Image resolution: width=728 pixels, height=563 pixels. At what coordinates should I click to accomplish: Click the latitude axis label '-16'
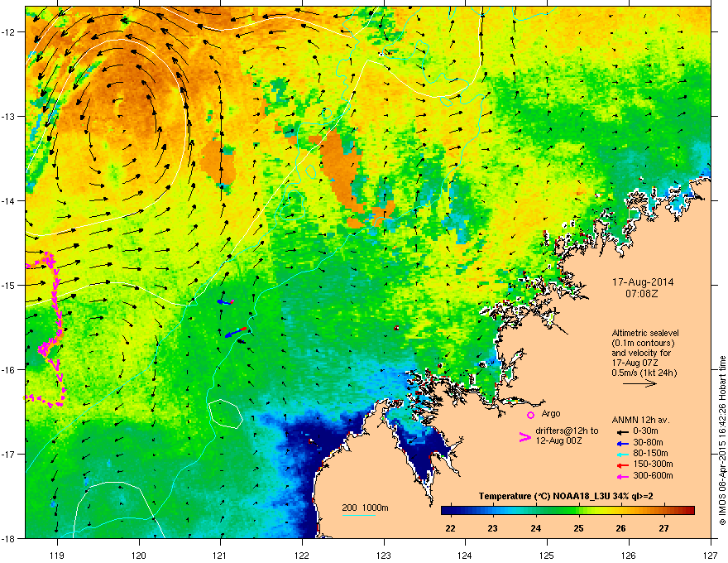point(8,370)
